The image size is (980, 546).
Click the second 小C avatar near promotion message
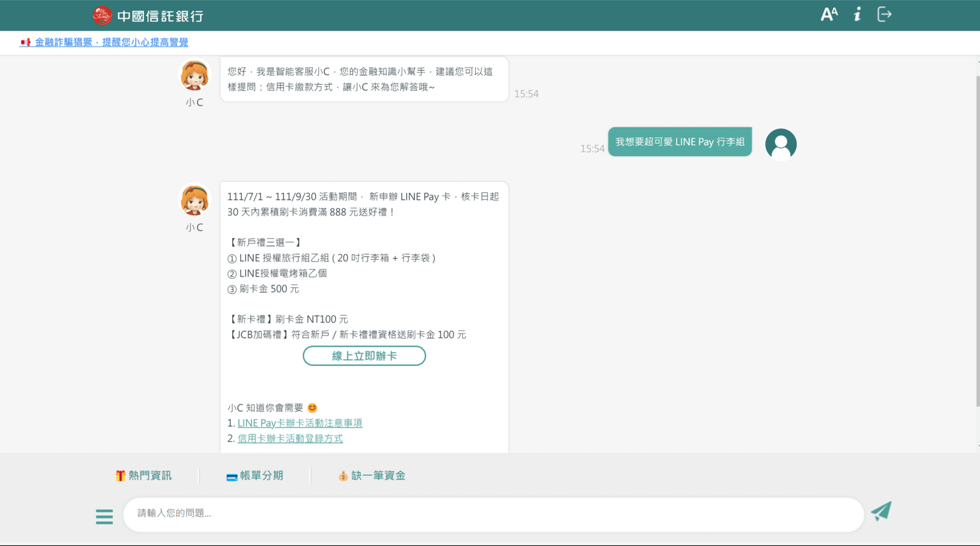194,200
